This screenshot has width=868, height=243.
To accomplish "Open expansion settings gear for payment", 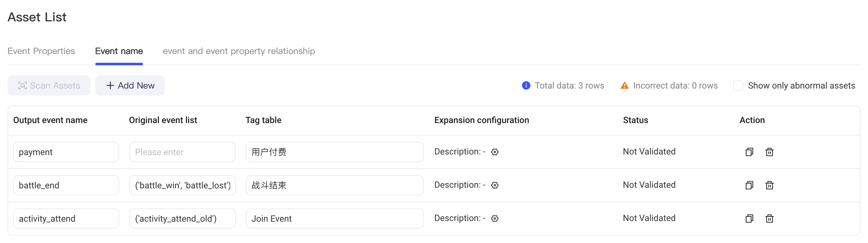I will [x=495, y=152].
